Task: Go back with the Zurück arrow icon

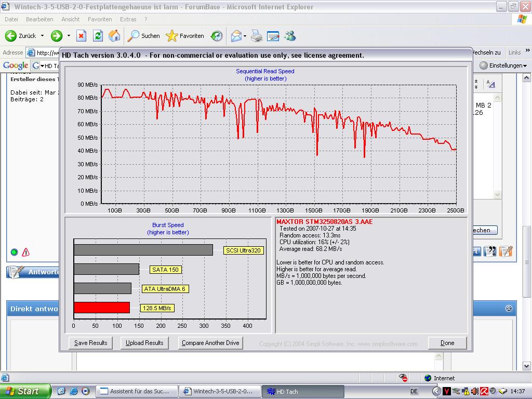Action: point(10,36)
